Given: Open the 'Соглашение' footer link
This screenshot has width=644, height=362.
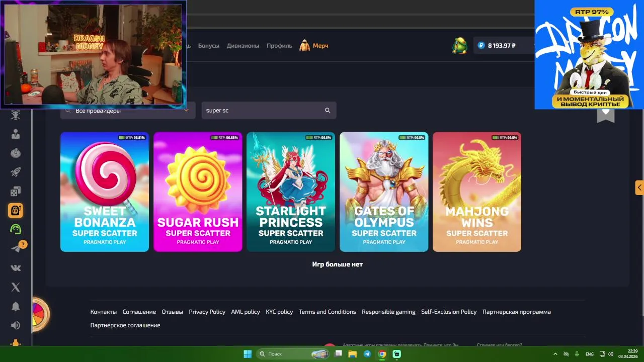Looking at the screenshot, I should (x=139, y=312).
